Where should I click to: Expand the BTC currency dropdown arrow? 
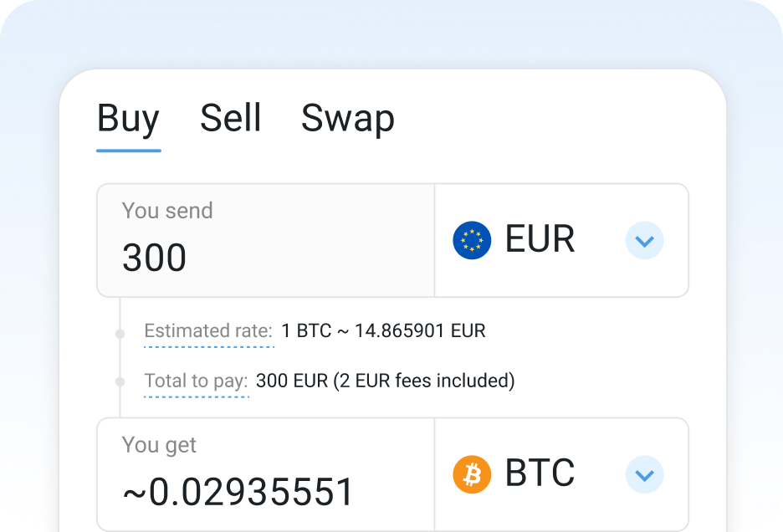(x=644, y=475)
